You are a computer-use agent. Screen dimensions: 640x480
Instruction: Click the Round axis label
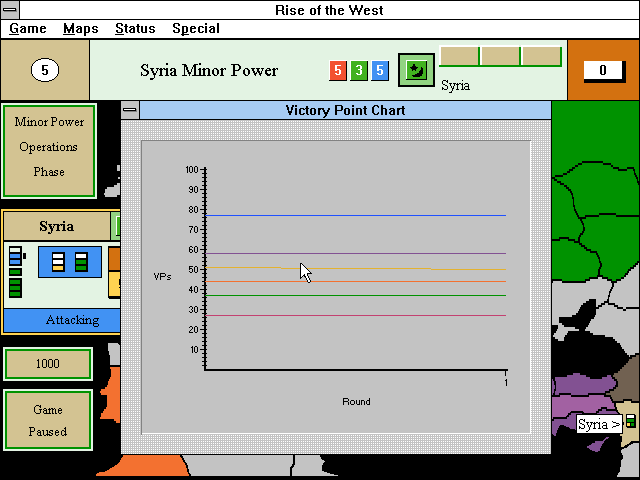(356, 402)
